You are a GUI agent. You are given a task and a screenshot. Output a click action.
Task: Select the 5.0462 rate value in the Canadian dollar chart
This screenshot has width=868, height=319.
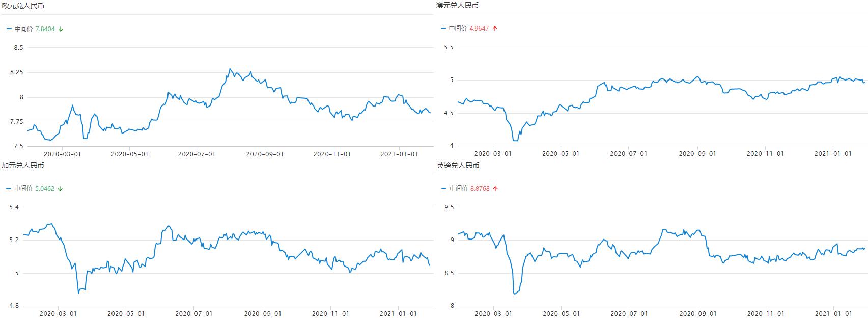pyautogui.click(x=45, y=189)
